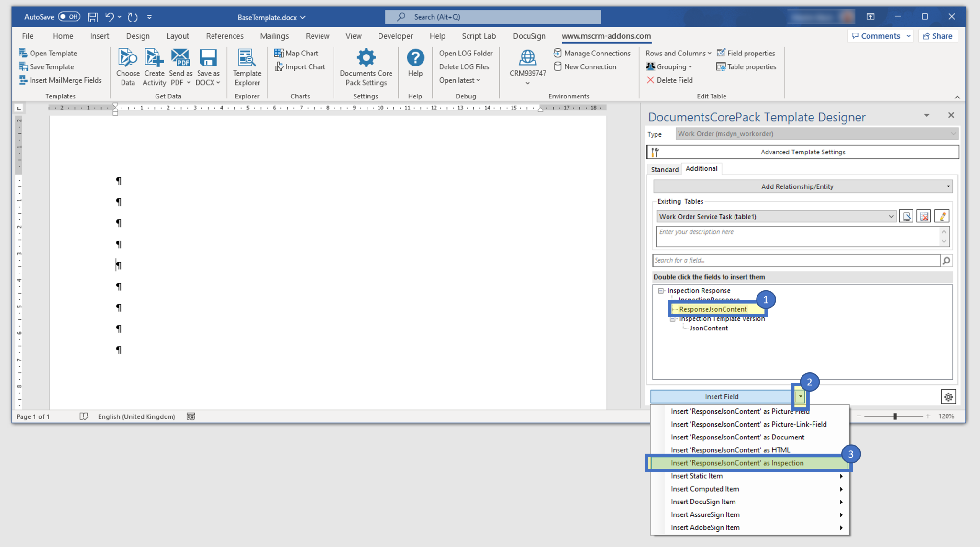
Task: Open the Template Explorer
Action: 246,67
